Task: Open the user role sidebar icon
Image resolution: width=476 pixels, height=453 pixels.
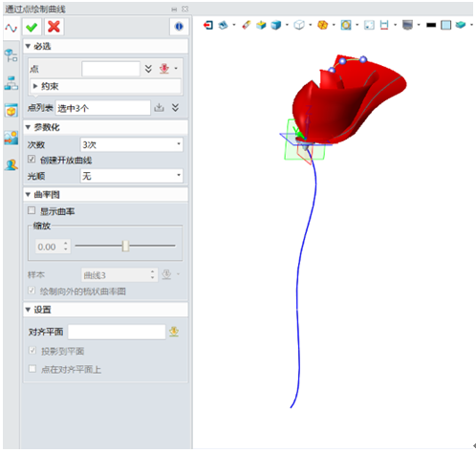Action: (x=11, y=165)
